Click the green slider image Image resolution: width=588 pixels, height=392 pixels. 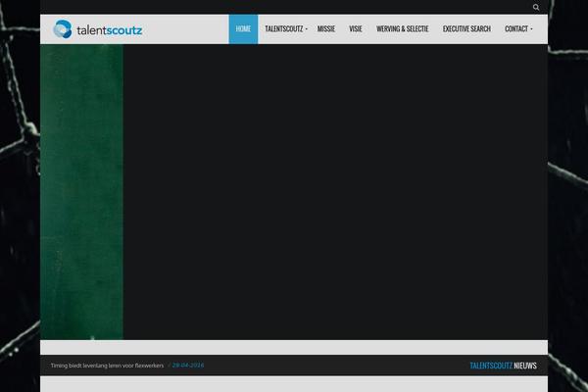pos(81,192)
